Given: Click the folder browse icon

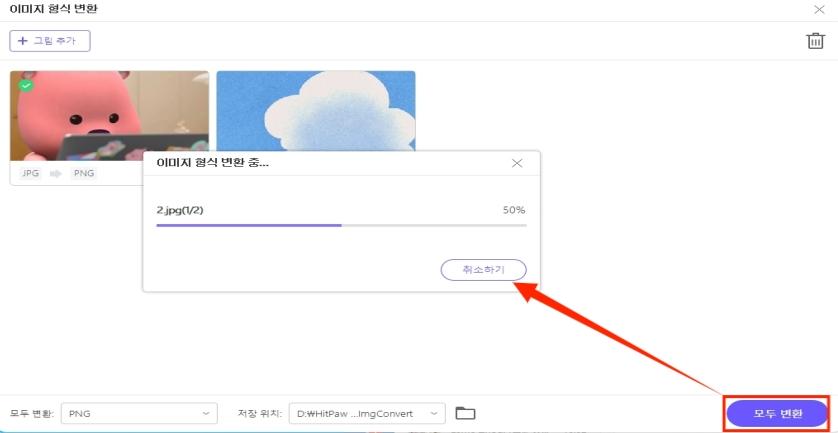Looking at the screenshot, I should 465,413.
